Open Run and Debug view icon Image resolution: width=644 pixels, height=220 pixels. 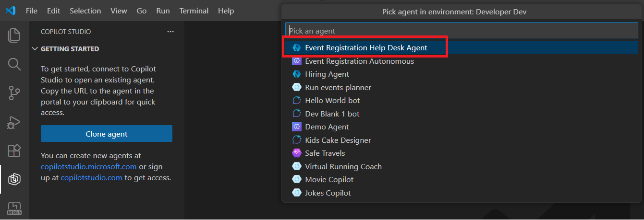pyautogui.click(x=14, y=122)
